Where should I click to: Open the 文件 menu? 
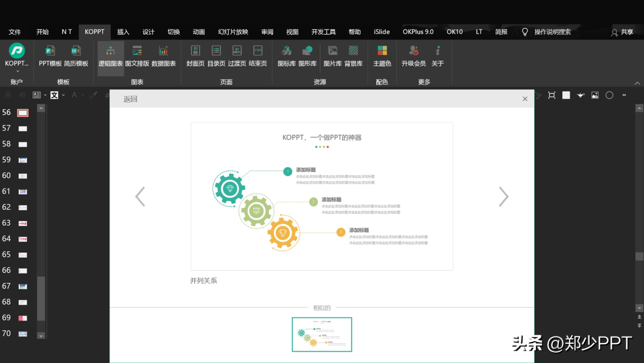pyautogui.click(x=15, y=32)
